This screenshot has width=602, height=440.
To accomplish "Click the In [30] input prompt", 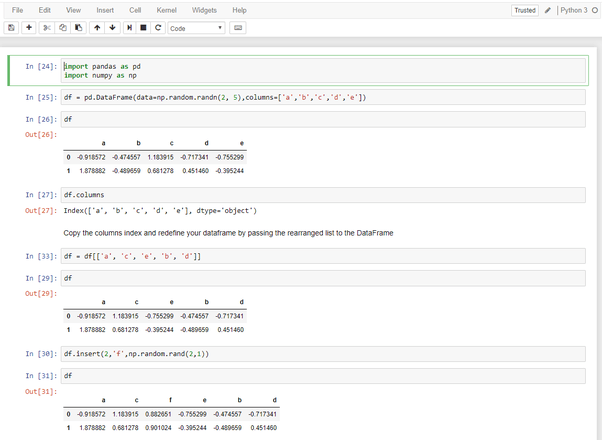I will (41, 354).
